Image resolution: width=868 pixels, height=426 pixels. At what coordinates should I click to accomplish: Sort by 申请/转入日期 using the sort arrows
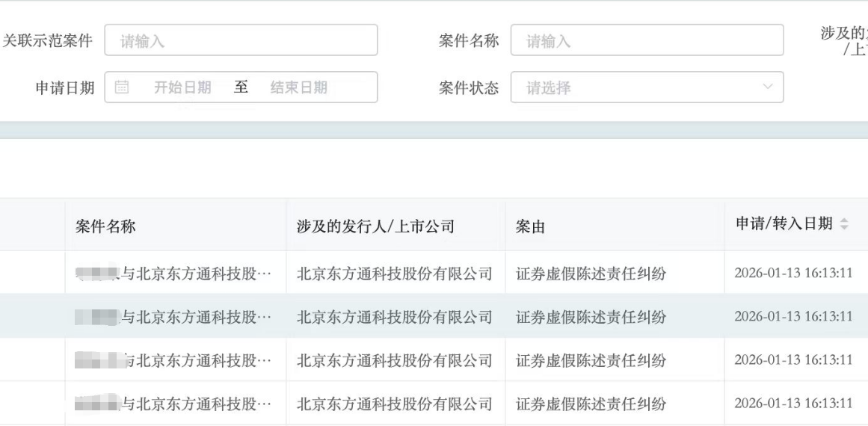[844, 224]
